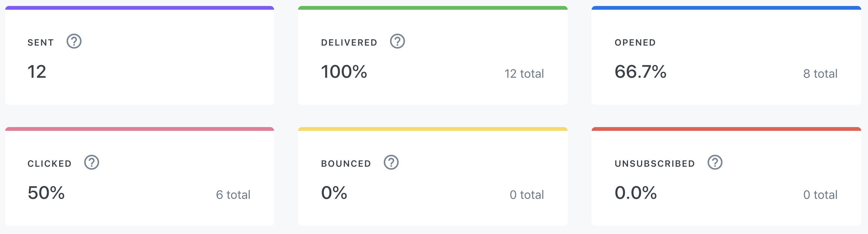Click the "0 total" in Bounced card
This screenshot has width=868, height=234.
(526, 195)
